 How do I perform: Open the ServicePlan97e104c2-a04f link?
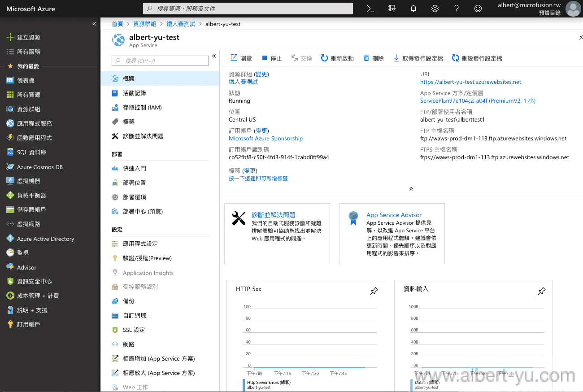point(478,101)
